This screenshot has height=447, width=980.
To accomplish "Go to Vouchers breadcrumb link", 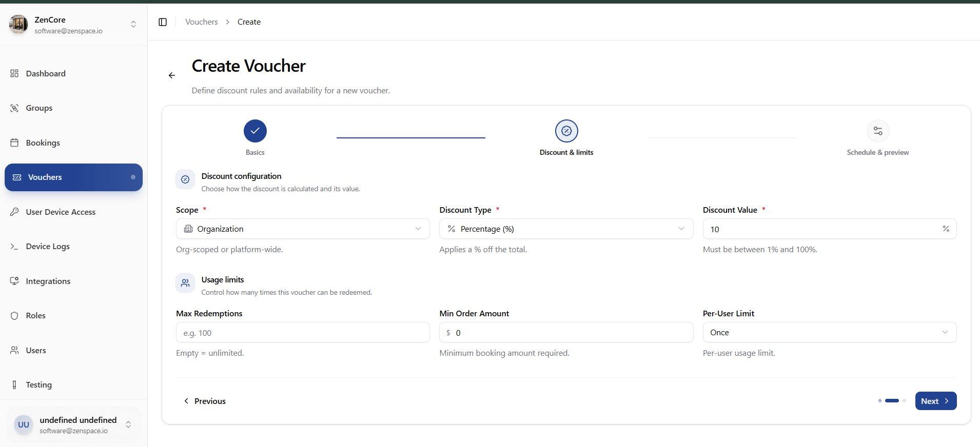I will point(202,22).
